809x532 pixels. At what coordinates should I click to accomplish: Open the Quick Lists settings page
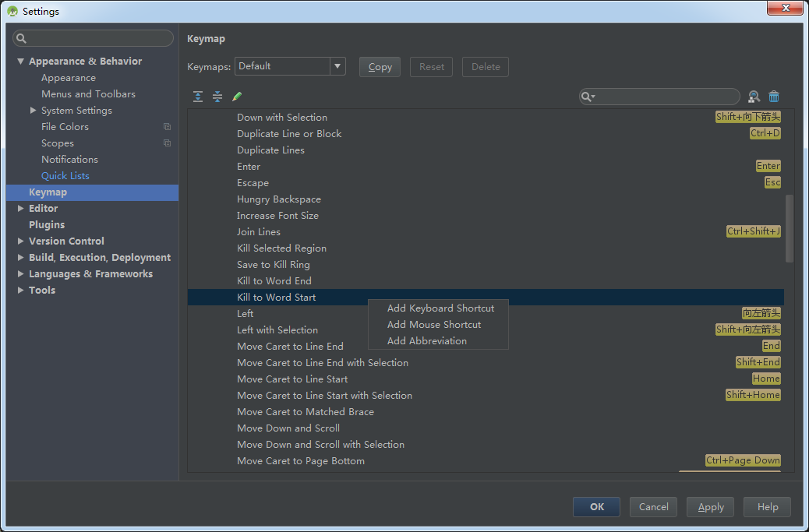(x=65, y=176)
